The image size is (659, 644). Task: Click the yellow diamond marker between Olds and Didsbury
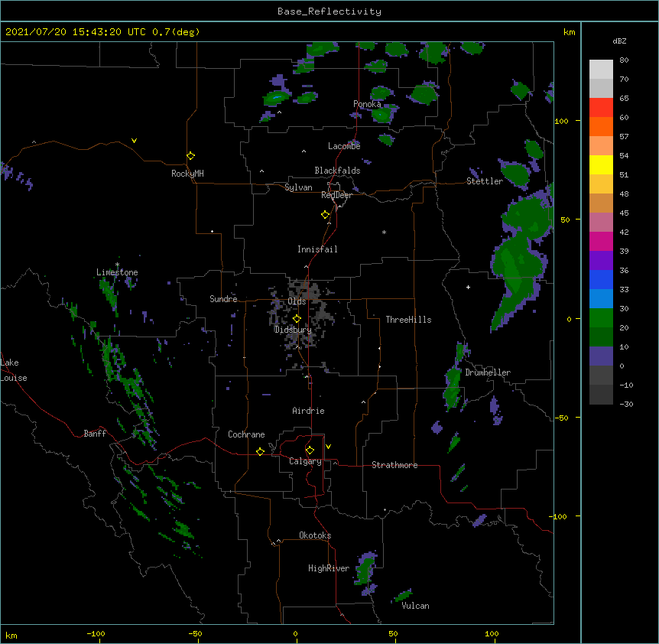pyautogui.click(x=297, y=318)
